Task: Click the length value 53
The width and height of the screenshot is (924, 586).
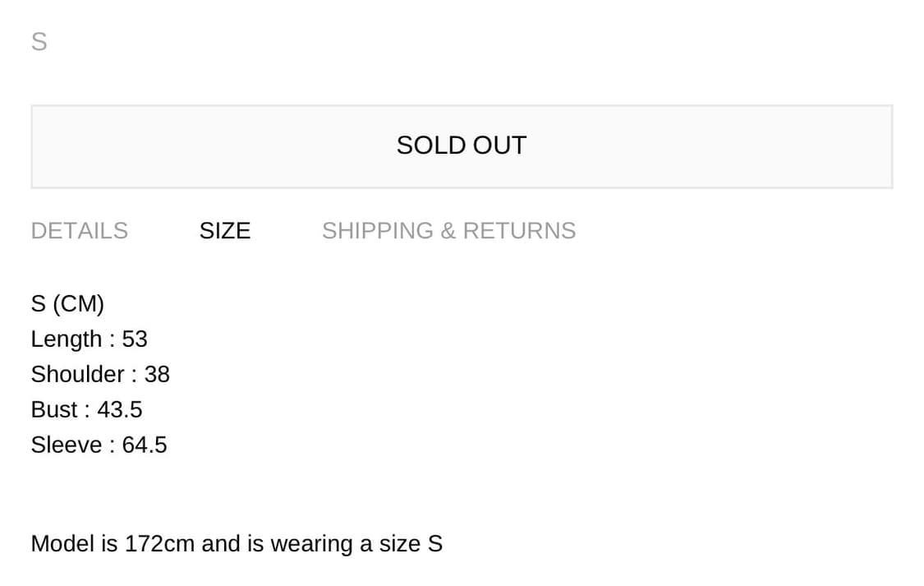Action: click(x=135, y=339)
